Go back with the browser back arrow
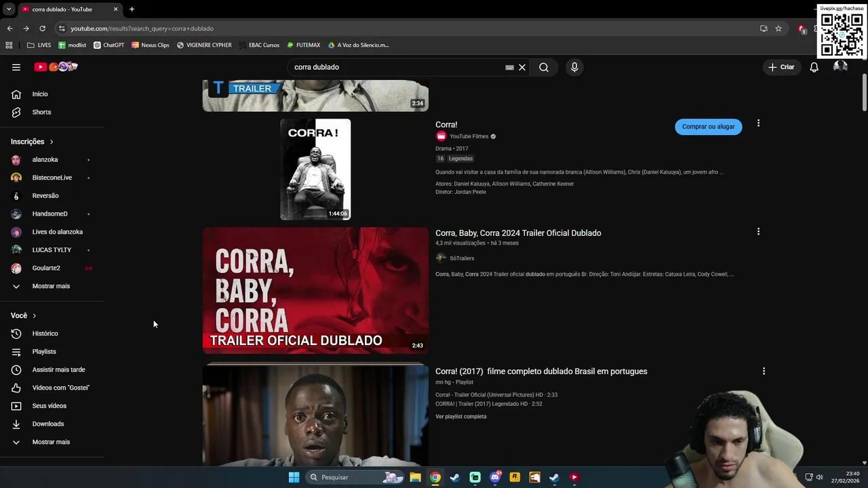Image resolution: width=868 pixels, height=488 pixels. [9, 28]
